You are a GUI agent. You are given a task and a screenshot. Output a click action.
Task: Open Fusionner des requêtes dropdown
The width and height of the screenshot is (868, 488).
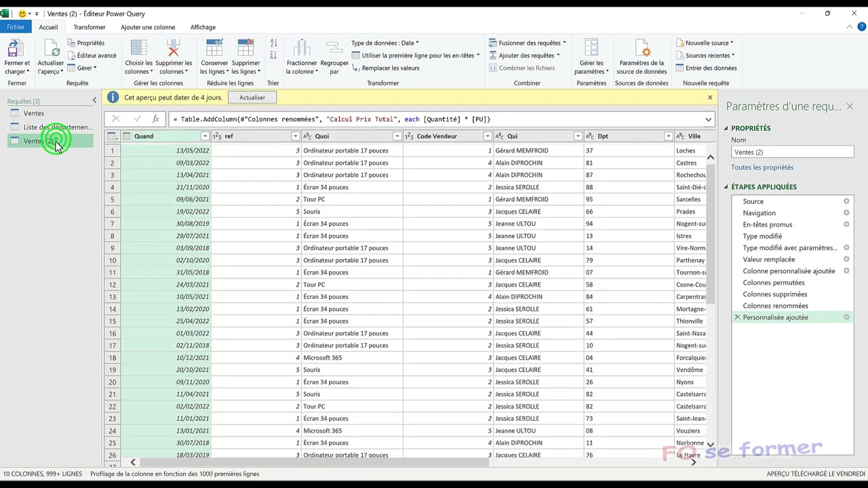coord(527,43)
